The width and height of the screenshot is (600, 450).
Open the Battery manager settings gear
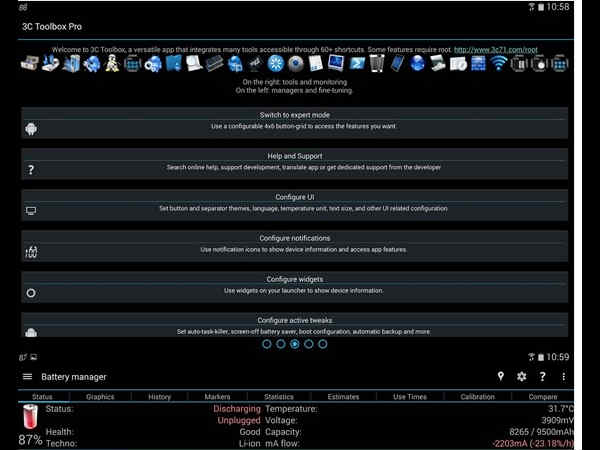[x=521, y=377]
